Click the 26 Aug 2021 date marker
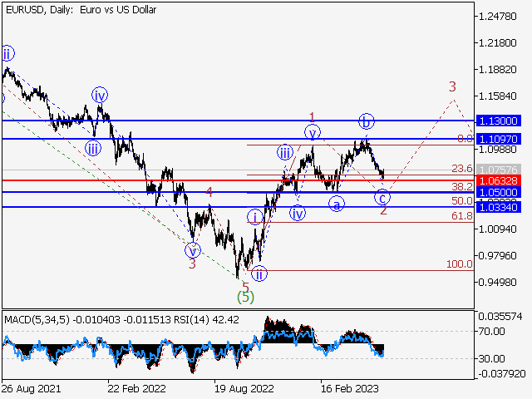This screenshot has width=532, height=399. (x=32, y=388)
